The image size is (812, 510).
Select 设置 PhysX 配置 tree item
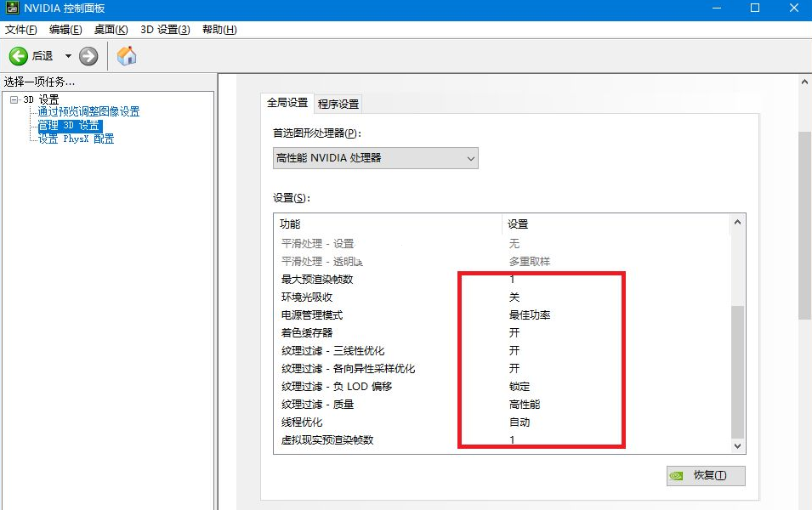77,139
